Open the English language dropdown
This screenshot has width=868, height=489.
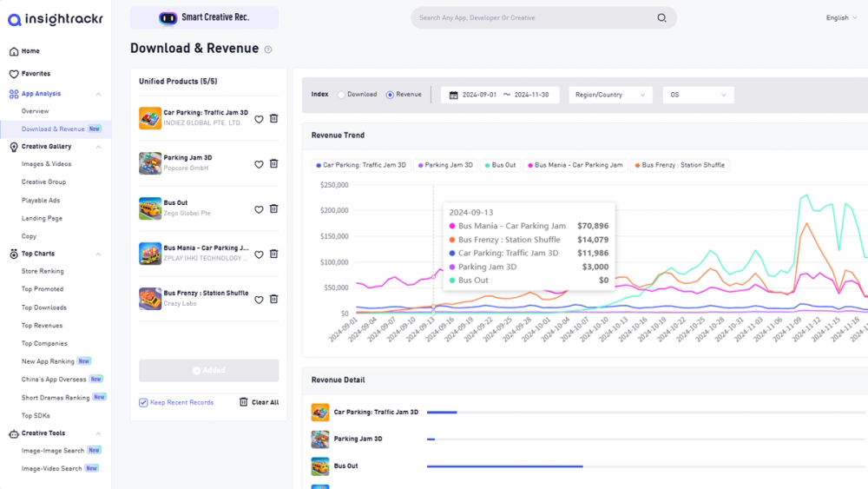tap(841, 17)
